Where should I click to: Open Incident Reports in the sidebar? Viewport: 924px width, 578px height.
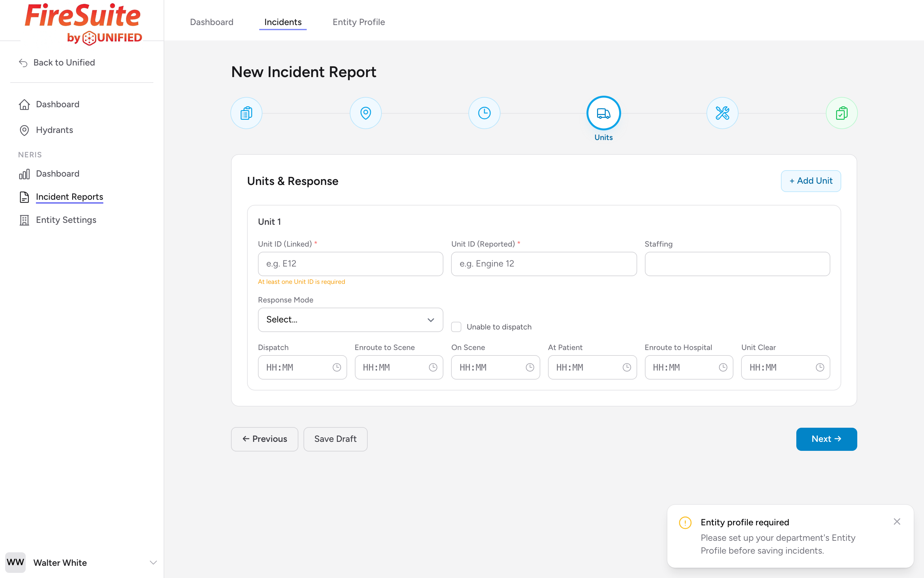coord(69,197)
